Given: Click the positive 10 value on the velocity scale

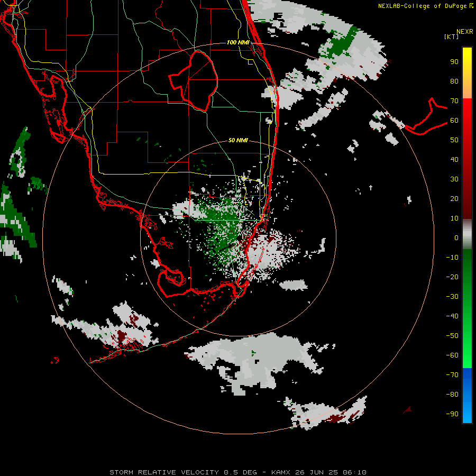Looking at the screenshot, I should [454, 218].
